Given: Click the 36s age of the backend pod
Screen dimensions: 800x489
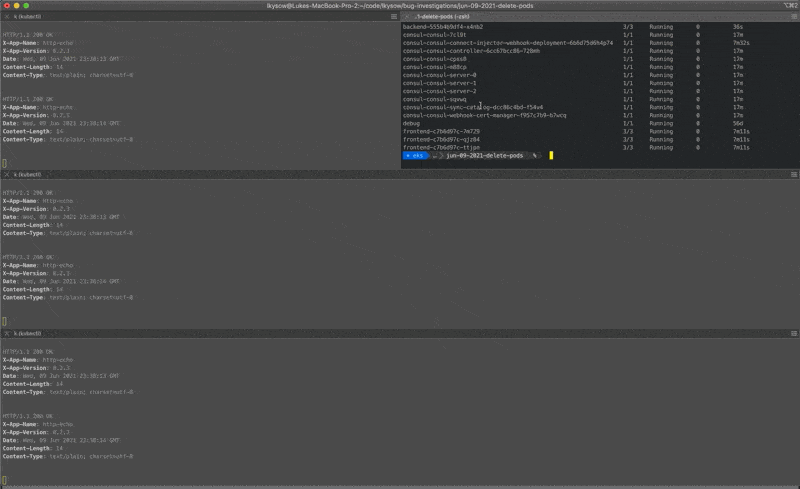Looking at the screenshot, I should point(738,27).
